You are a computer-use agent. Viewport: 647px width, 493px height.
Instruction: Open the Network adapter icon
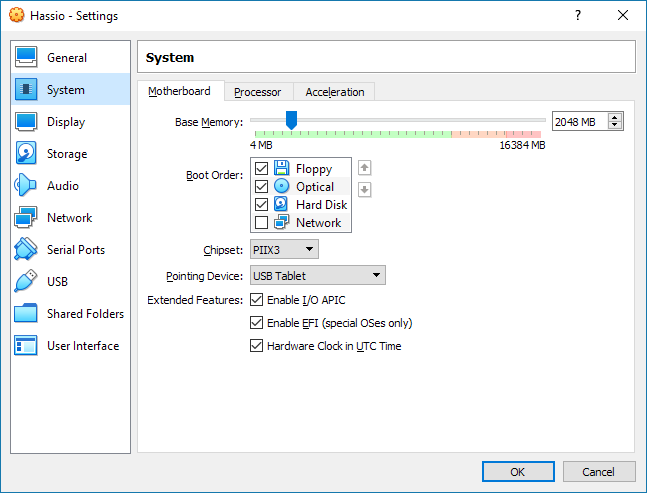[26, 218]
